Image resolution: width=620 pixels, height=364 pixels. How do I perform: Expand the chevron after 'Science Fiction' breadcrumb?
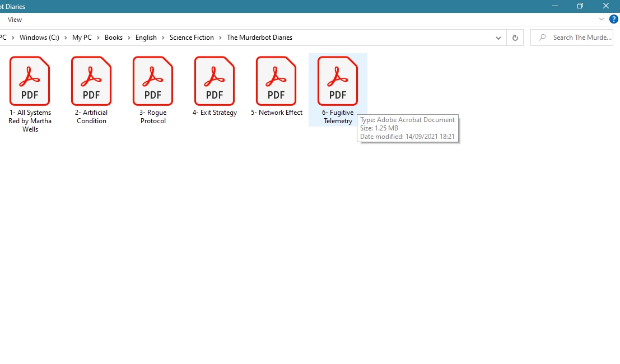point(220,38)
